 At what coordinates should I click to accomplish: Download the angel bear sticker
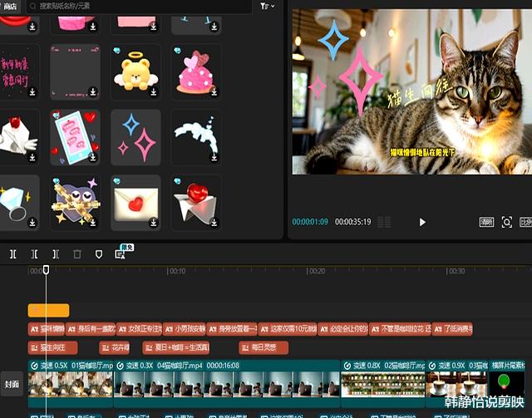tap(154, 91)
